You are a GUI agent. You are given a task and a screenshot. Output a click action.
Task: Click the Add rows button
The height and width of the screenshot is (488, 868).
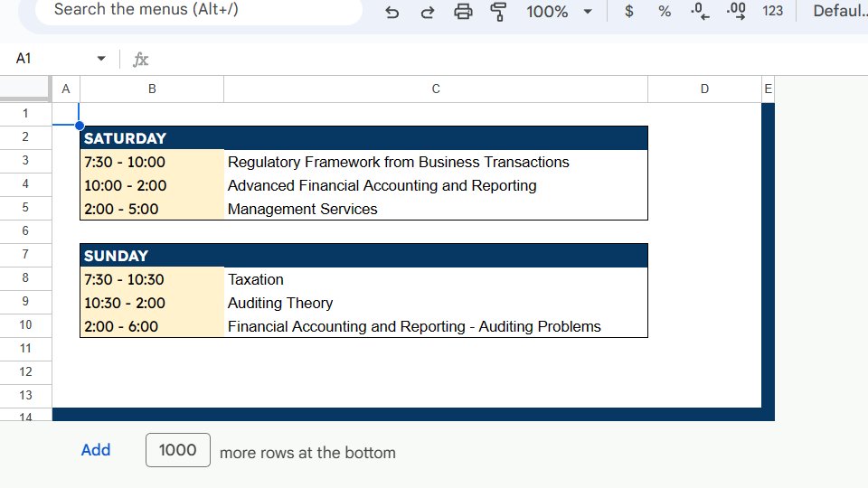[x=96, y=450]
